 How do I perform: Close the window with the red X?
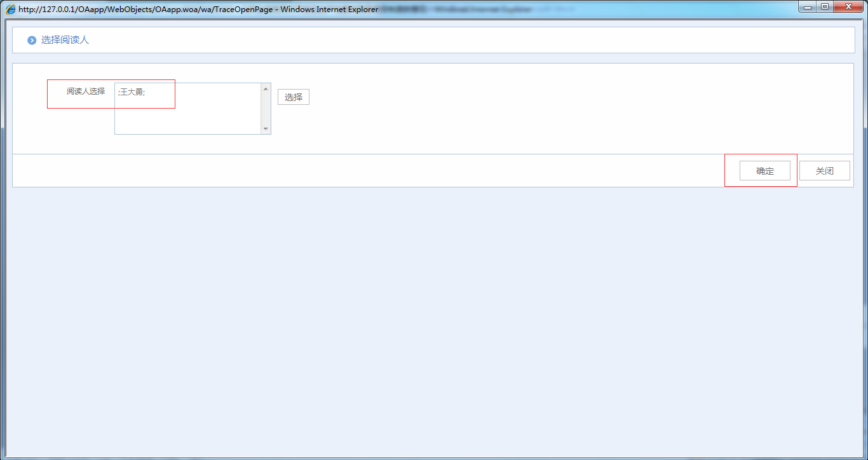[849, 7]
